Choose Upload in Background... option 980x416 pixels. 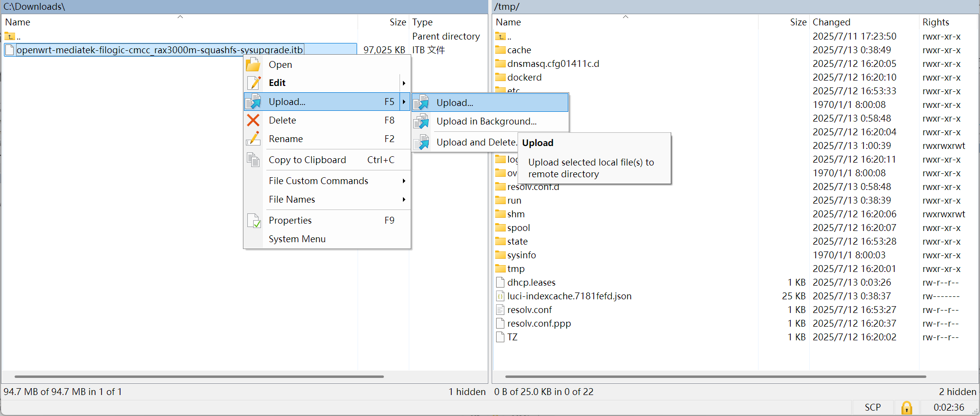click(490, 122)
